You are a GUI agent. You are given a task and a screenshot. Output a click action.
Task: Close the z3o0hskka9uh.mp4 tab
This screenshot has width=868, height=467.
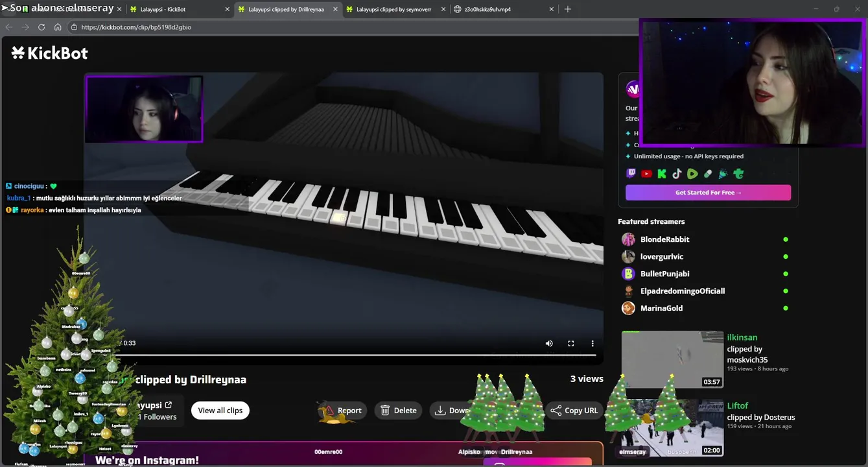coord(552,9)
